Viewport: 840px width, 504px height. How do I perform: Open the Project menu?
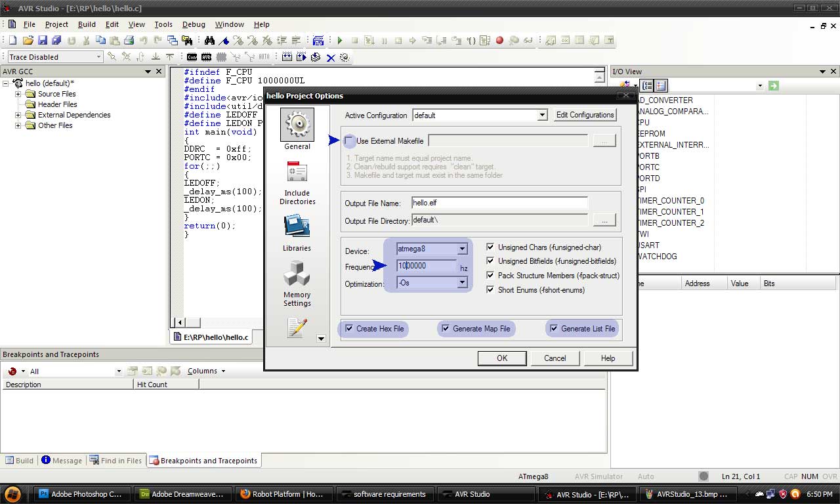coord(56,24)
